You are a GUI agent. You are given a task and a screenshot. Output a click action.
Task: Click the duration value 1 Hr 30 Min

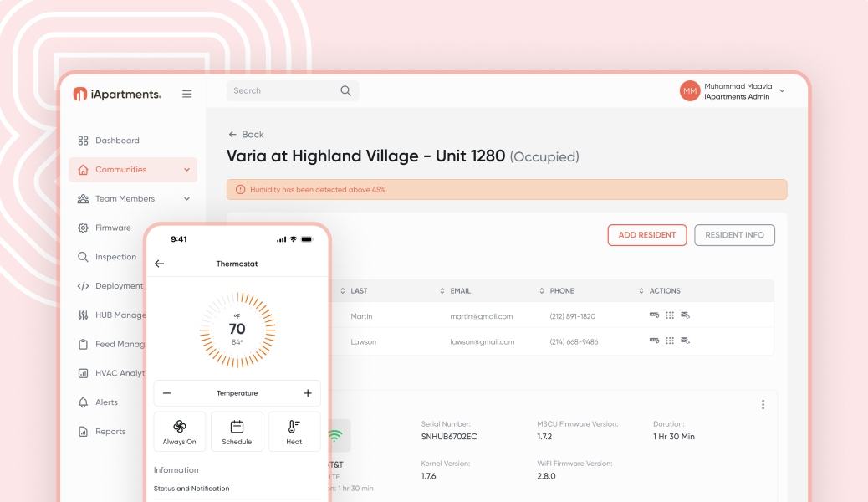674,437
